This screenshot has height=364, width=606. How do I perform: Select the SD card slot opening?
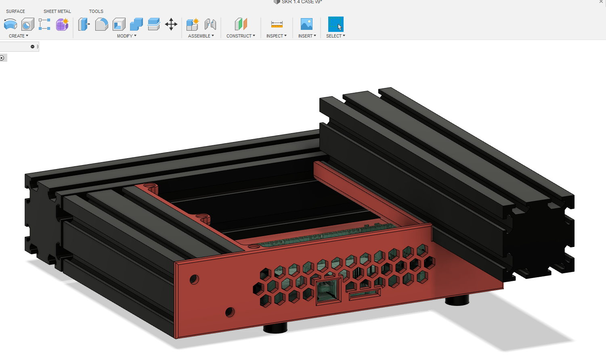click(365, 294)
